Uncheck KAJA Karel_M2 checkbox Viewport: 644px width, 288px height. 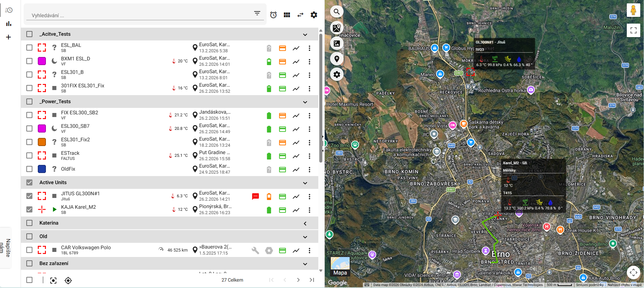(x=29, y=209)
